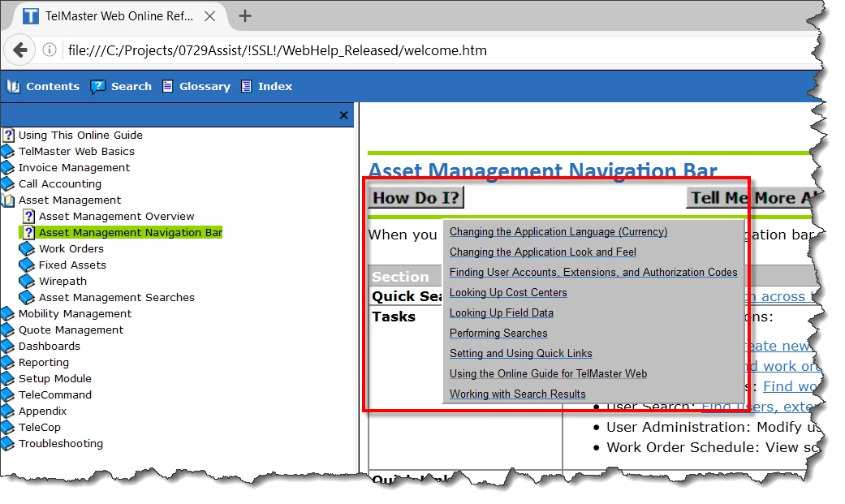The width and height of the screenshot is (845, 504).
Task: Open Working with Search Results link
Action: pyautogui.click(x=517, y=394)
